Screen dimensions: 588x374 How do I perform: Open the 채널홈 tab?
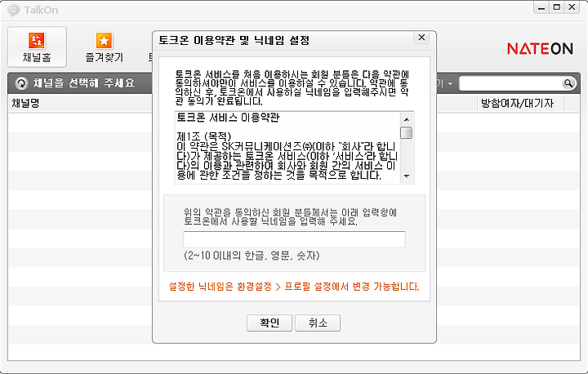click(37, 47)
